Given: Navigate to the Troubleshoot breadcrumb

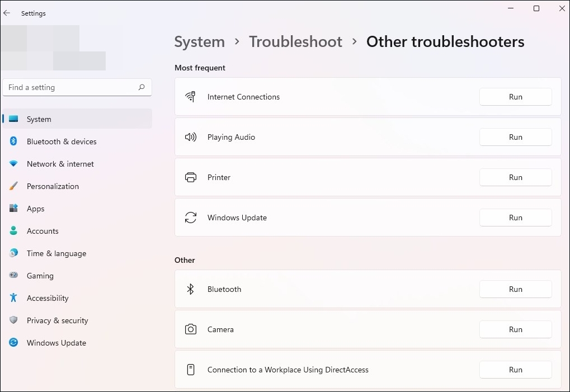Looking at the screenshot, I should pos(295,42).
